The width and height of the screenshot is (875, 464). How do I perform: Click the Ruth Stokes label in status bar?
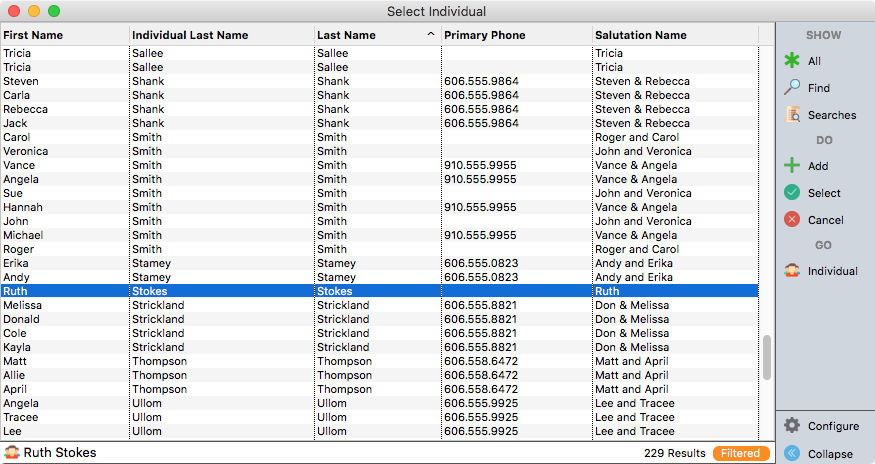[x=60, y=453]
